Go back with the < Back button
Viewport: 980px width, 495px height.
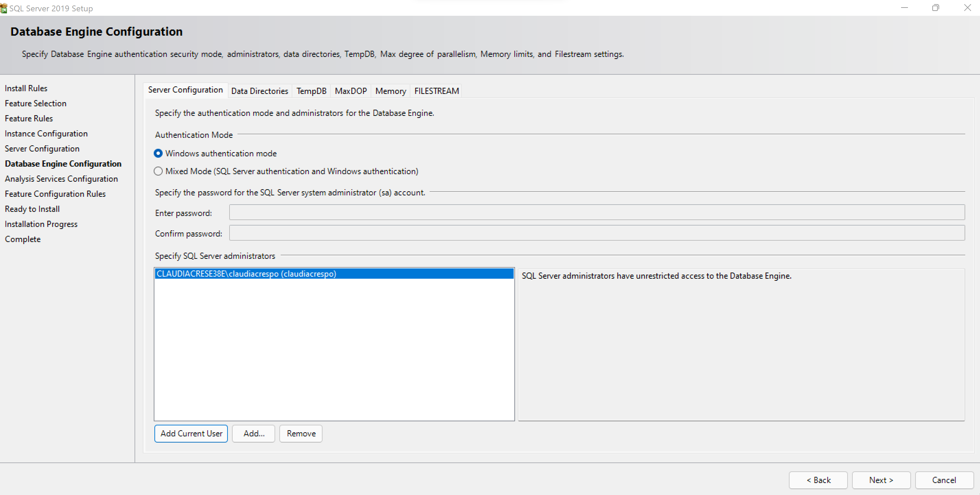pyautogui.click(x=818, y=480)
